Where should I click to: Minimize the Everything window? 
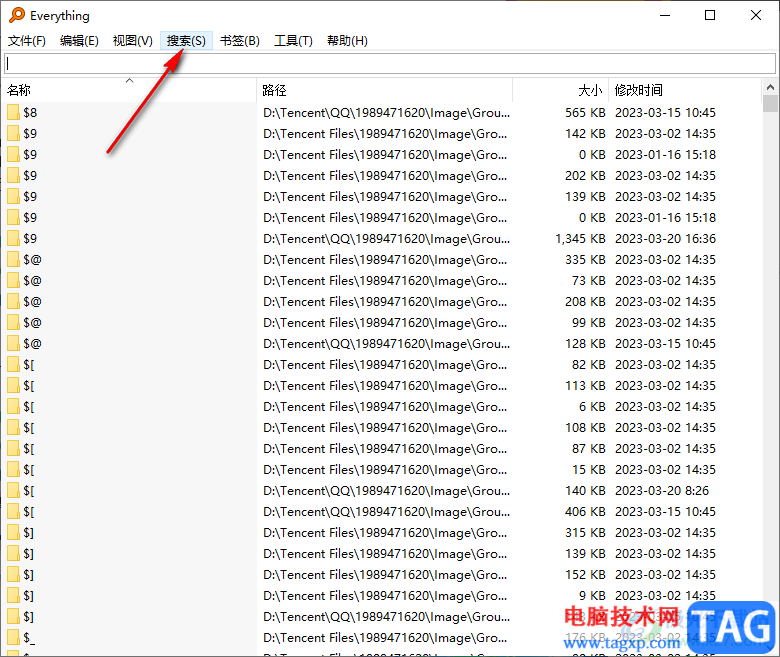tap(665, 15)
